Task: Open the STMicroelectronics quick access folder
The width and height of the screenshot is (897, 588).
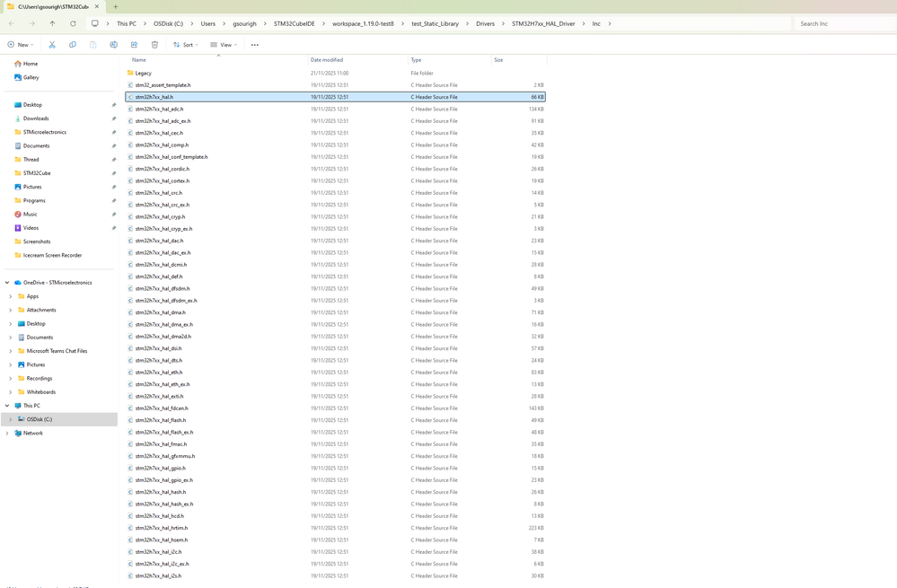Action: pyautogui.click(x=40, y=132)
